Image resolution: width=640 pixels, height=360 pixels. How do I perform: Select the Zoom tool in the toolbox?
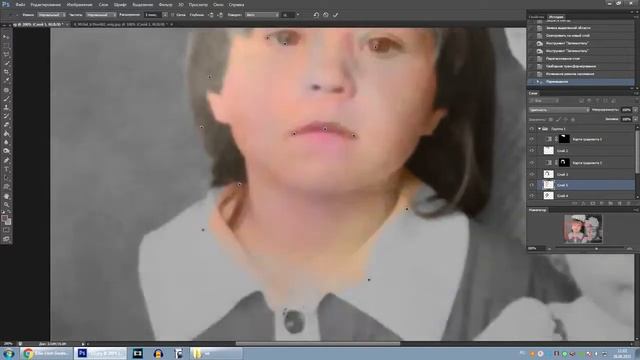click(6, 204)
